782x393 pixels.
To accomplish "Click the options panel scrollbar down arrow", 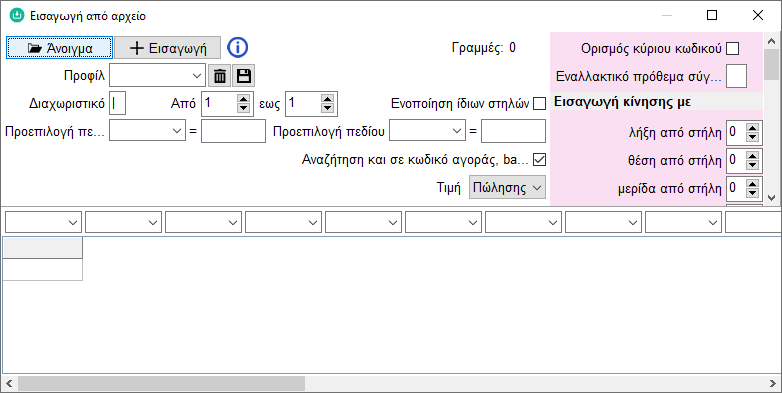I will 772,197.
